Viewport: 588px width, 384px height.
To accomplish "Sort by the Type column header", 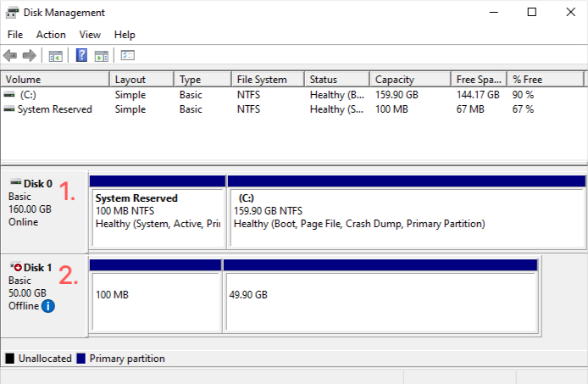I will (x=202, y=79).
